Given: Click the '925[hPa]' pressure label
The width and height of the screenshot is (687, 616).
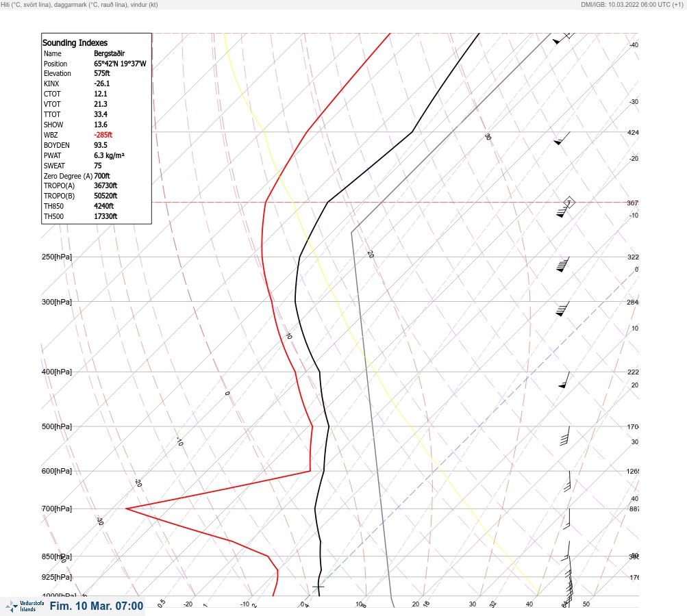Looking at the screenshot, I should 57,577.
